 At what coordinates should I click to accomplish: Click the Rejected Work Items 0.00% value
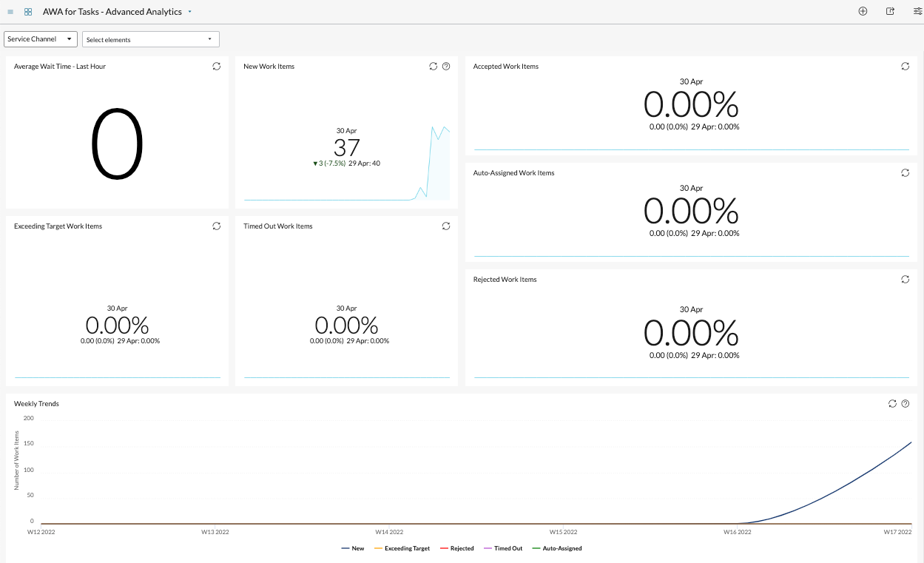pos(691,333)
